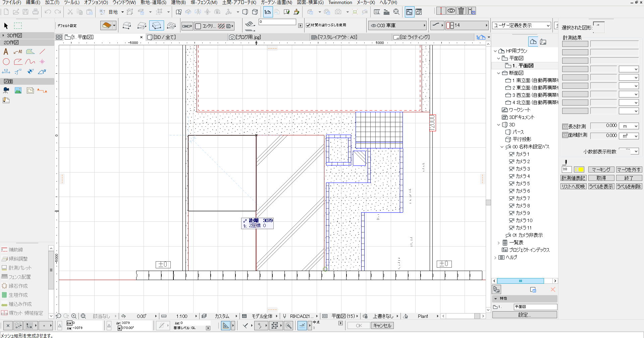Select the Hatch fill tool

point(30,52)
